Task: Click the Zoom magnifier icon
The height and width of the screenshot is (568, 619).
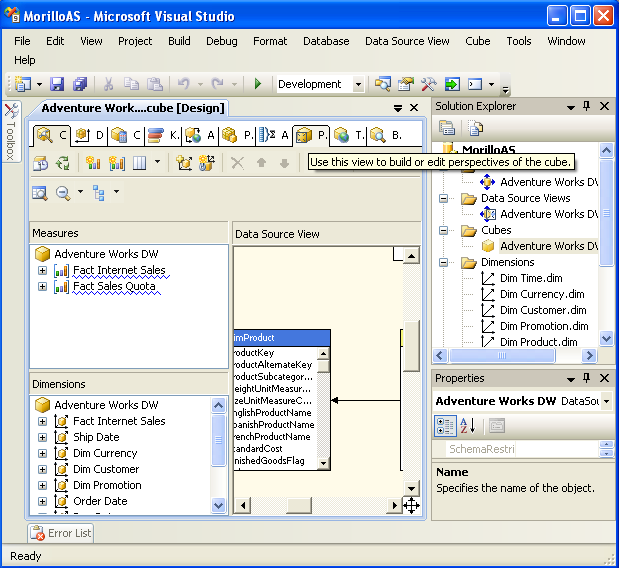Action: (x=63, y=193)
